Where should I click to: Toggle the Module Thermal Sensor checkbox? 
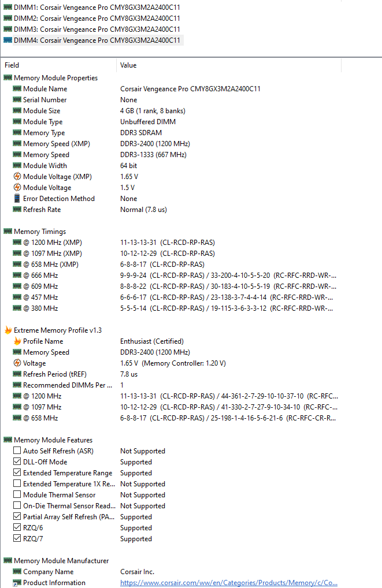point(17,494)
